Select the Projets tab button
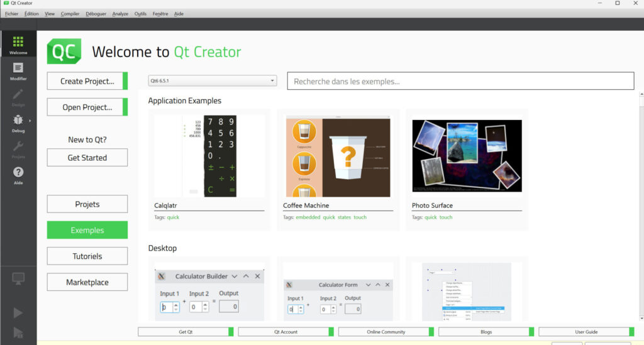644x345 pixels. coord(87,204)
